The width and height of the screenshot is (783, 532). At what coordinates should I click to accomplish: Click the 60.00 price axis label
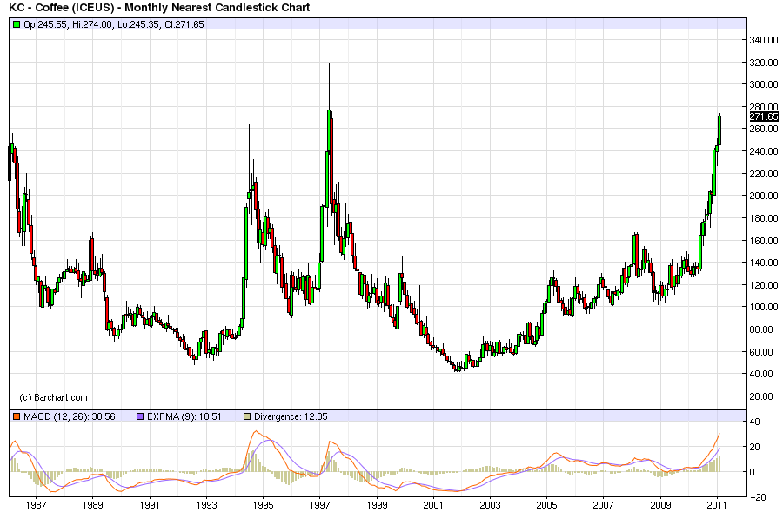761,352
